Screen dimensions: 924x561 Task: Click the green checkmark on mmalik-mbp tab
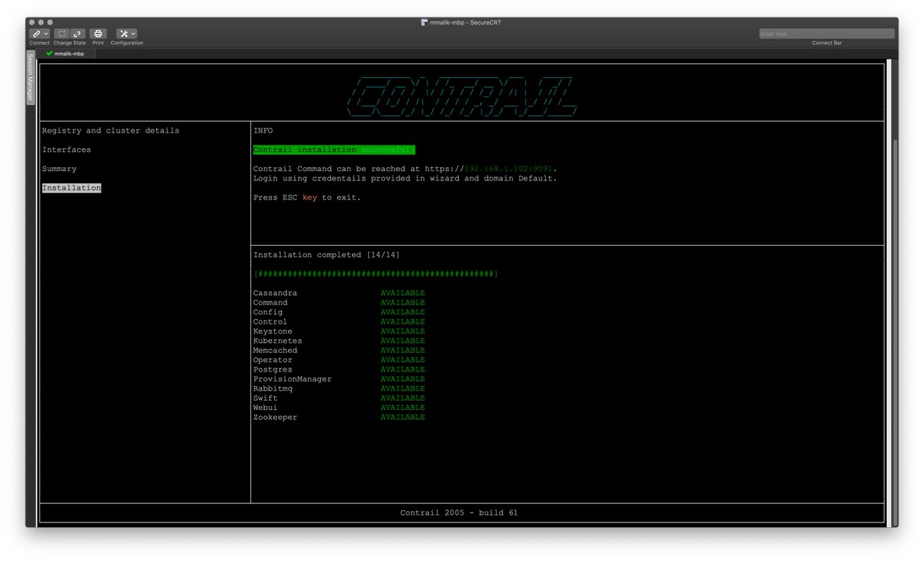(49, 54)
